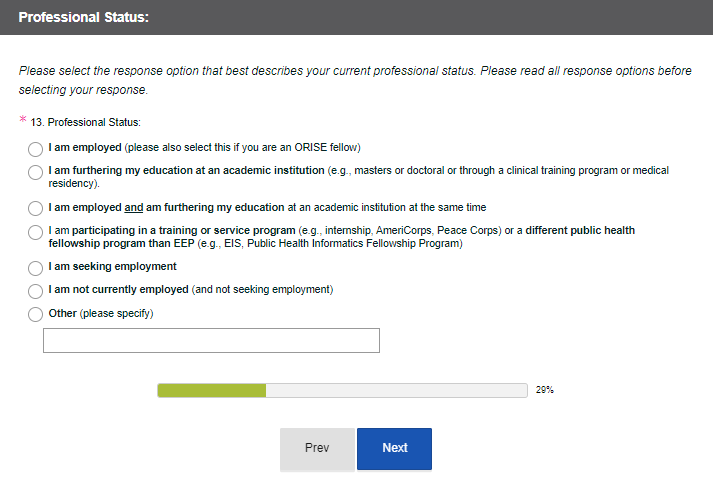Pick the training or service program radio button
This screenshot has height=488, width=713.
point(35,233)
